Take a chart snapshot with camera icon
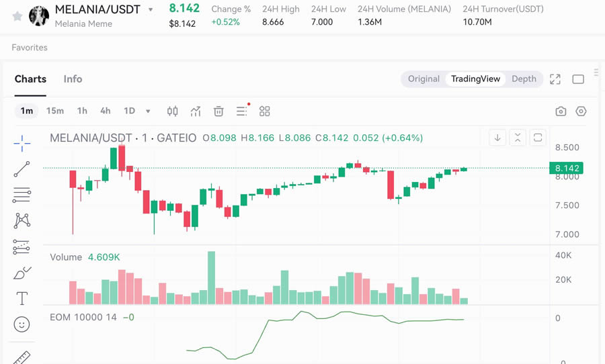The width and height of the screenshot is (605, 364). pyautogui.click(x=561, y=111)
